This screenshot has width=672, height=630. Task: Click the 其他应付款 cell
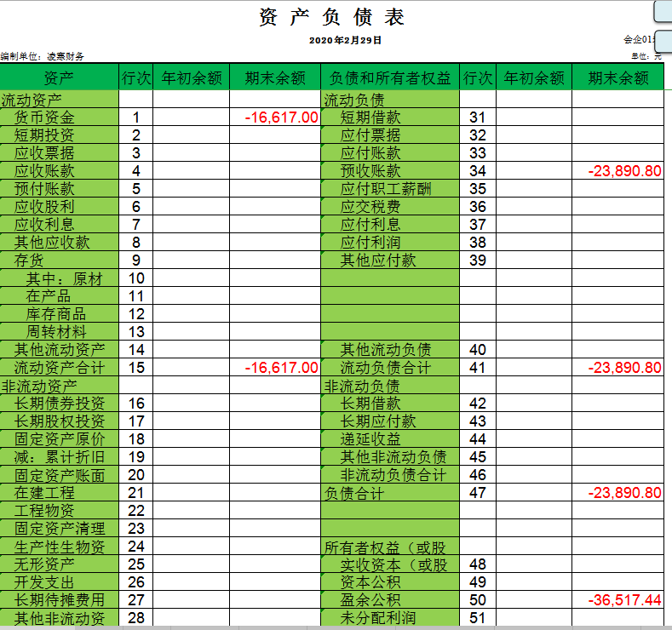(x=390, y=260)
